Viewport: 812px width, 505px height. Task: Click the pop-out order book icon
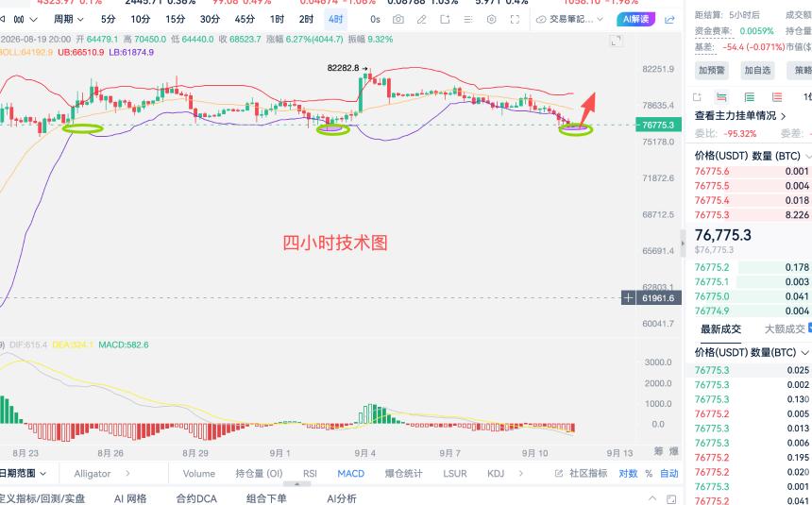[697, 97]
